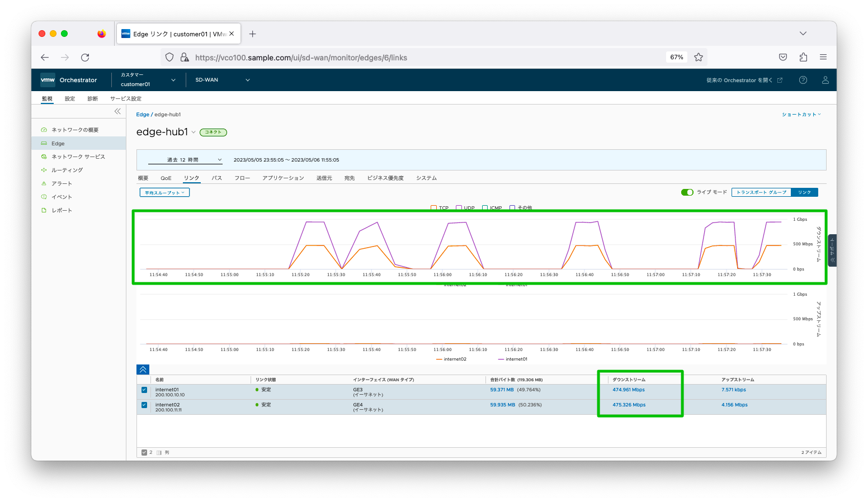
Task: Toggle the TCP checkbox
Action: point(433,208)
